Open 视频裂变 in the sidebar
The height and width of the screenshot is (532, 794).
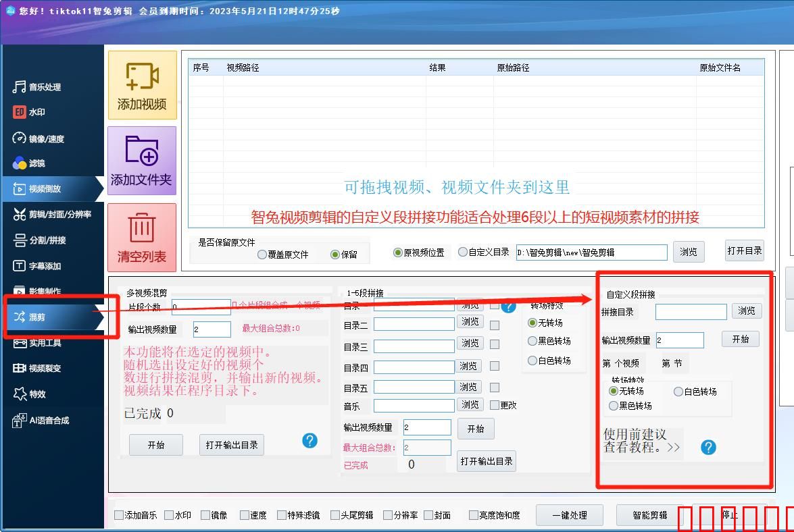(x=37, y=368)
